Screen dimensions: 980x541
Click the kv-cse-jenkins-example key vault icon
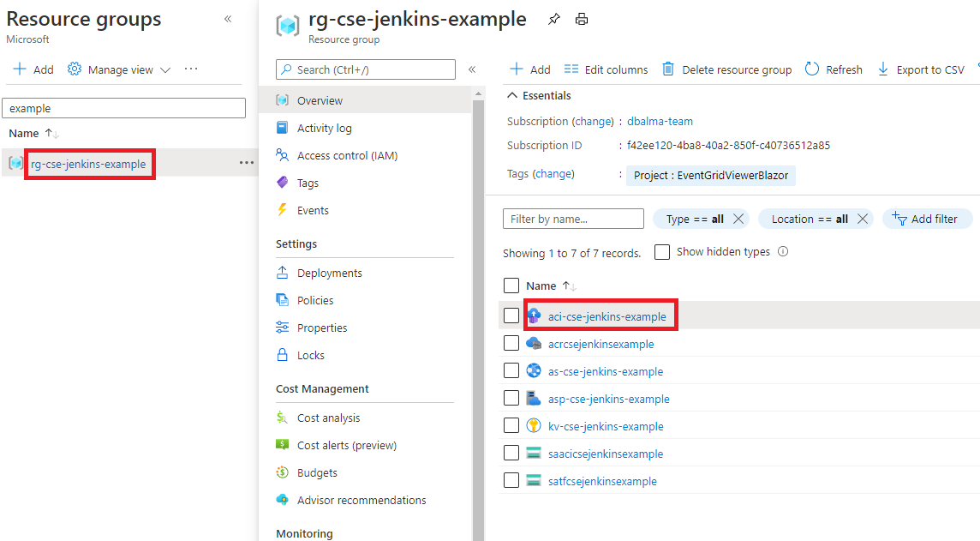534,425
